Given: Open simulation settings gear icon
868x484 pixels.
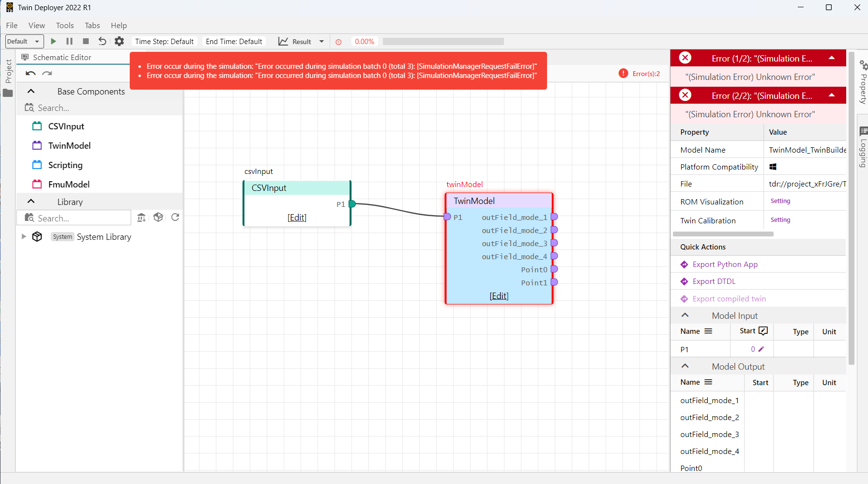Looking at the screenshot, I should coord(119,42).
